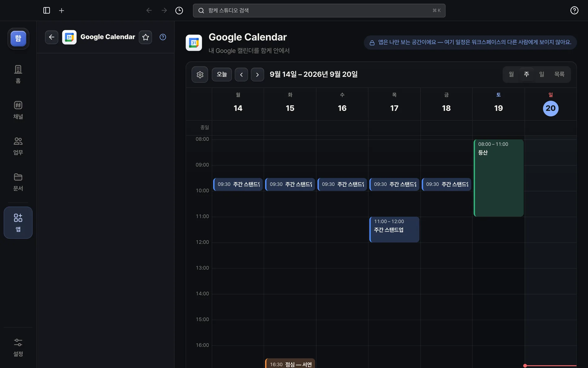Open the 함 workspace avatar
This screenshot has height=368, width=588.
(x=18, y=39)
